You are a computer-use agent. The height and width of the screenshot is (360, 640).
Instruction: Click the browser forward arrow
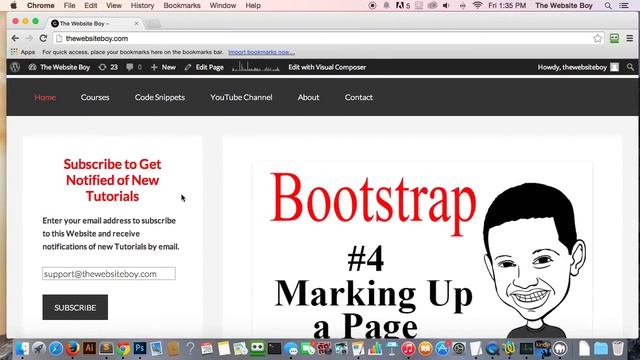(x=29, y=38)
